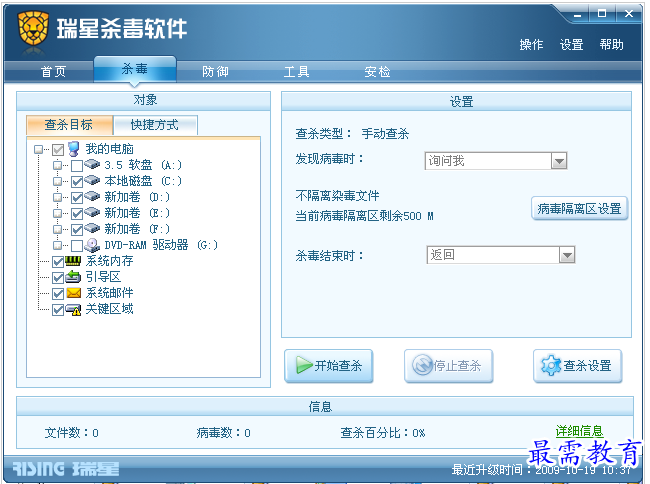
Task: Uncheck 新加卷 (F:) checkbox
Action: click(77, 230)
